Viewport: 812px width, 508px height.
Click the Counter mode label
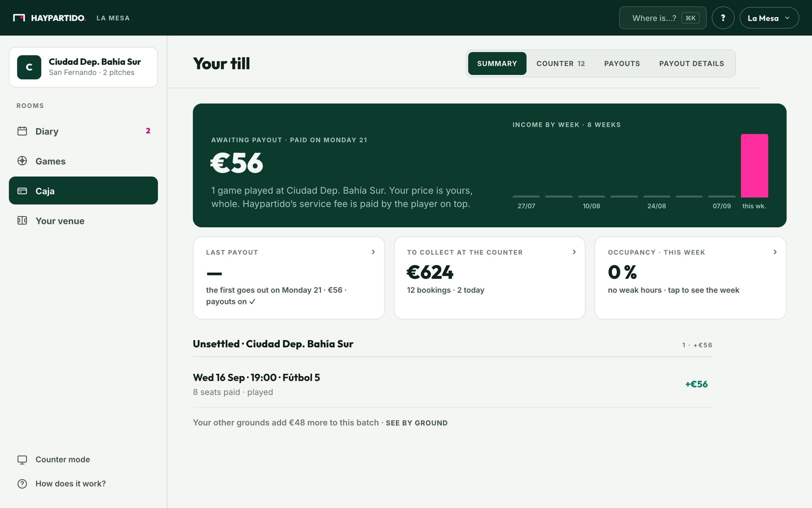63,459
